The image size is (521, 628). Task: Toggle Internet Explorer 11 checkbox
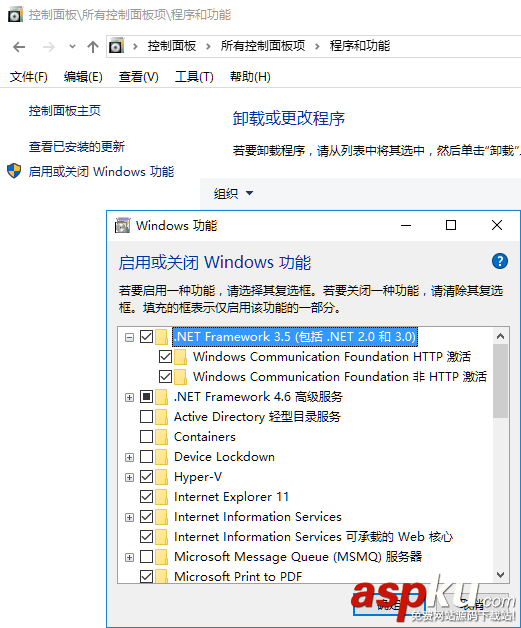[x=146, y=497]
